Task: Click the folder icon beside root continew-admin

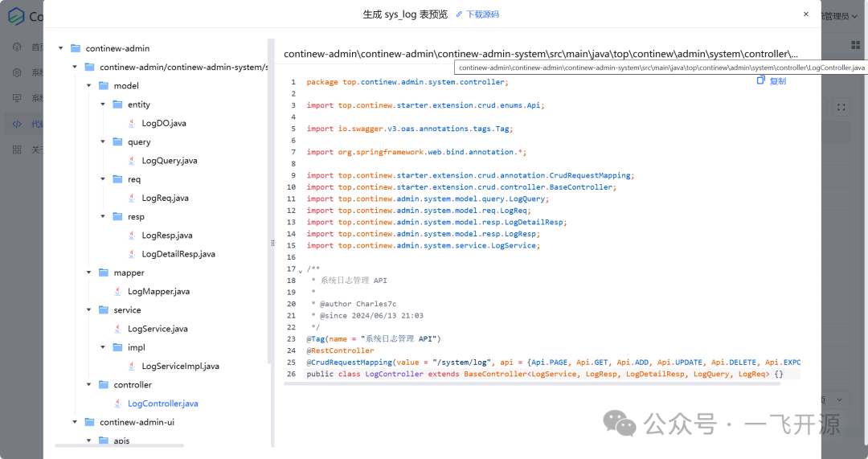Action: pyautogui.click(x=76, y=48)
